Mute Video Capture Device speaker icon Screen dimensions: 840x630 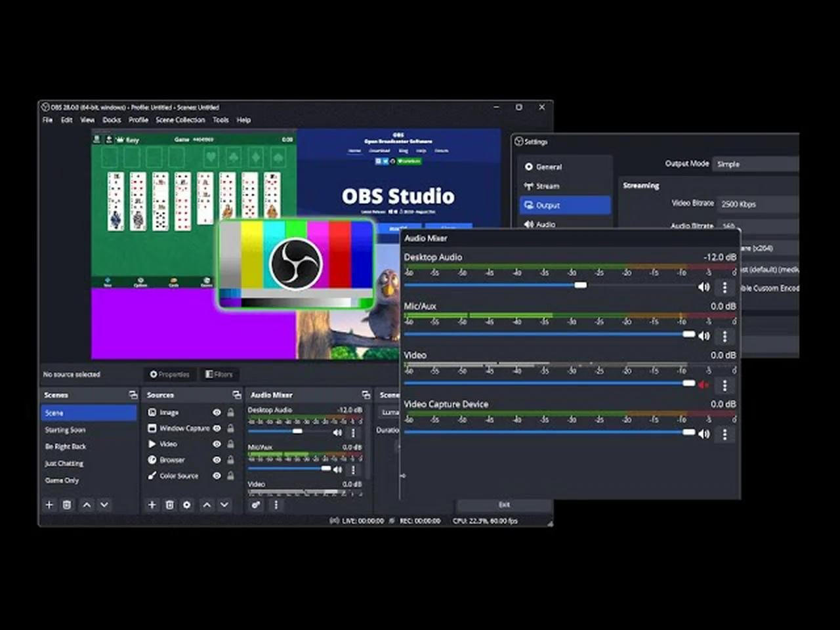click(x=703, y=434)
